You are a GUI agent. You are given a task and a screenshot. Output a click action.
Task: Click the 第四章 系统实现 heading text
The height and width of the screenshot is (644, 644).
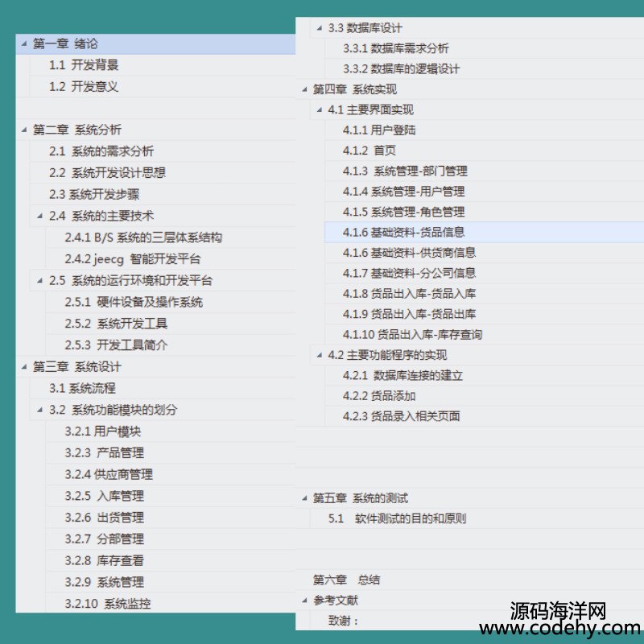[355, 89]
